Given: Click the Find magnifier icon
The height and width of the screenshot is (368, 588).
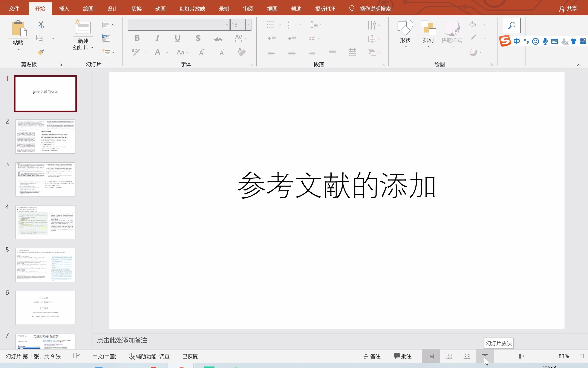Looking at the screenshot, I should pos(511,25).
